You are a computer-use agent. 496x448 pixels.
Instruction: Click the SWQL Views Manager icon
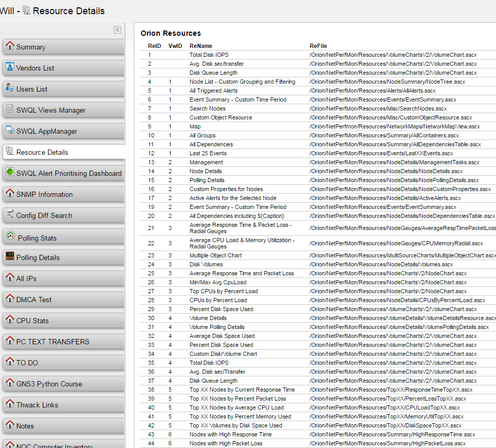click(x=10, y=109)
